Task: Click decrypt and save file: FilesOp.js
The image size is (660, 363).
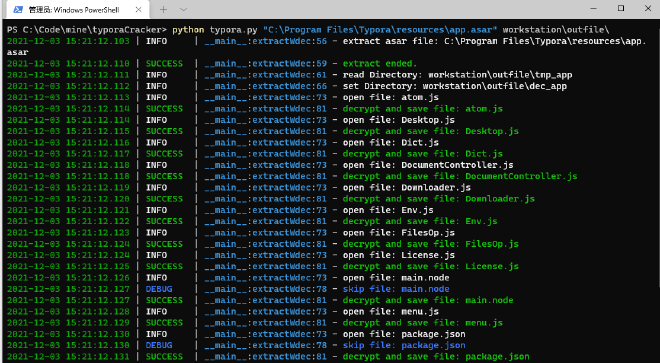Action: (431, 244)
